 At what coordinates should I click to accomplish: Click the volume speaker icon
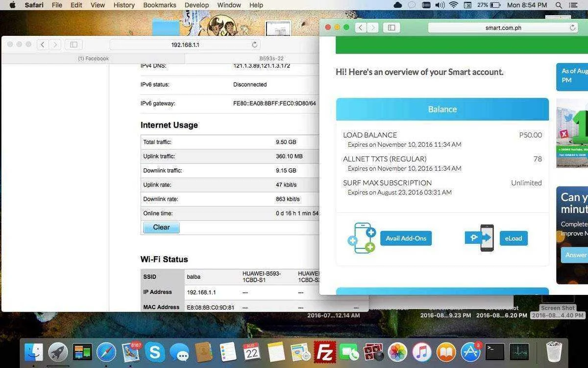click(x=440, y=5)
